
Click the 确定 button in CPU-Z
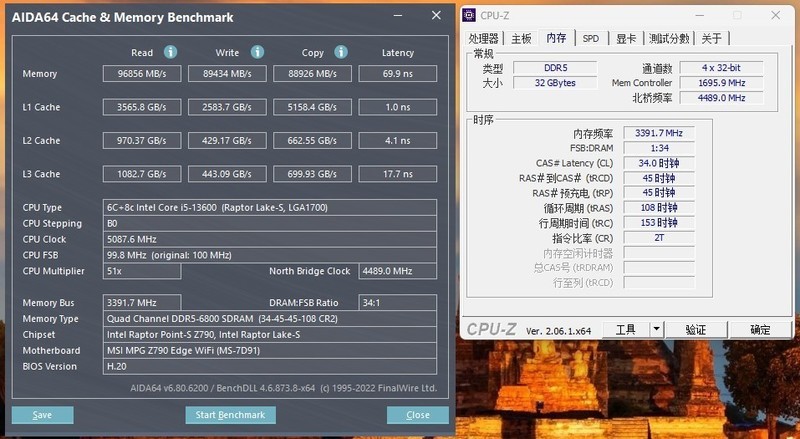(760, 330)
